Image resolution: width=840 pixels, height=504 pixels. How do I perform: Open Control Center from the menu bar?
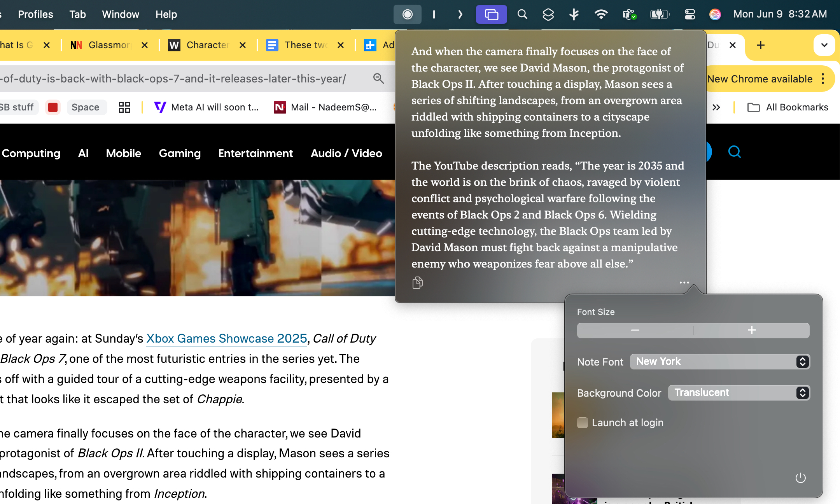click(690, 14)
